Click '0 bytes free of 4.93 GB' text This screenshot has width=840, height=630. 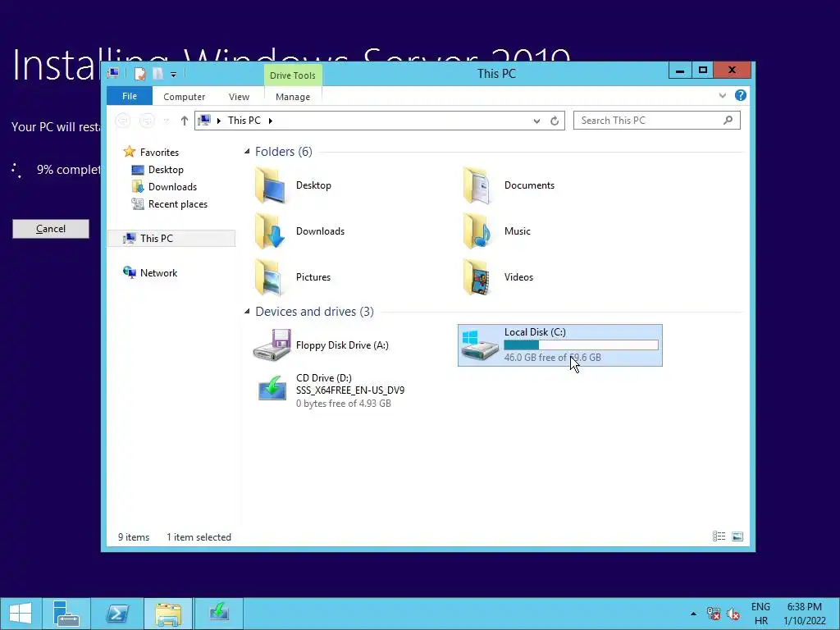coord(344,404)
